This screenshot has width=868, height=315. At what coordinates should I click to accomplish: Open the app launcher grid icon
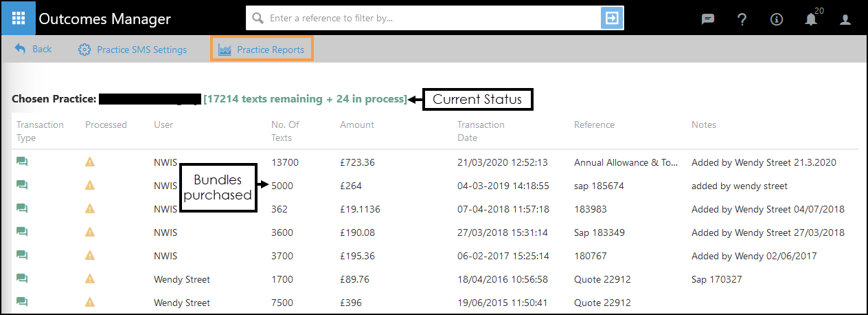(19, 19)
